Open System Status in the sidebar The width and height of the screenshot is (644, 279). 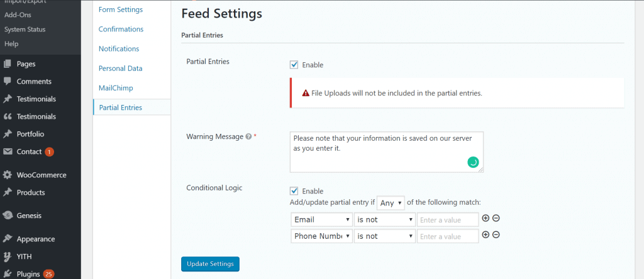25,30
